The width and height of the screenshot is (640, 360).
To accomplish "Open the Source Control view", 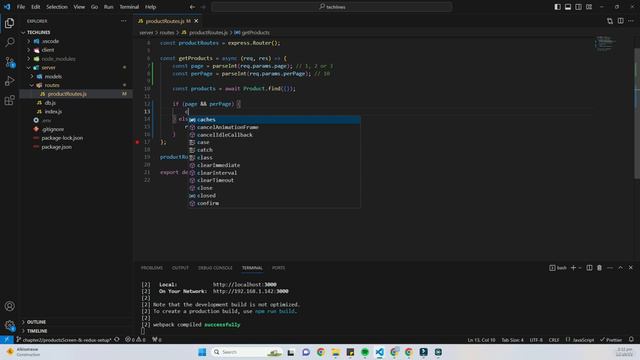I will 9,62.
